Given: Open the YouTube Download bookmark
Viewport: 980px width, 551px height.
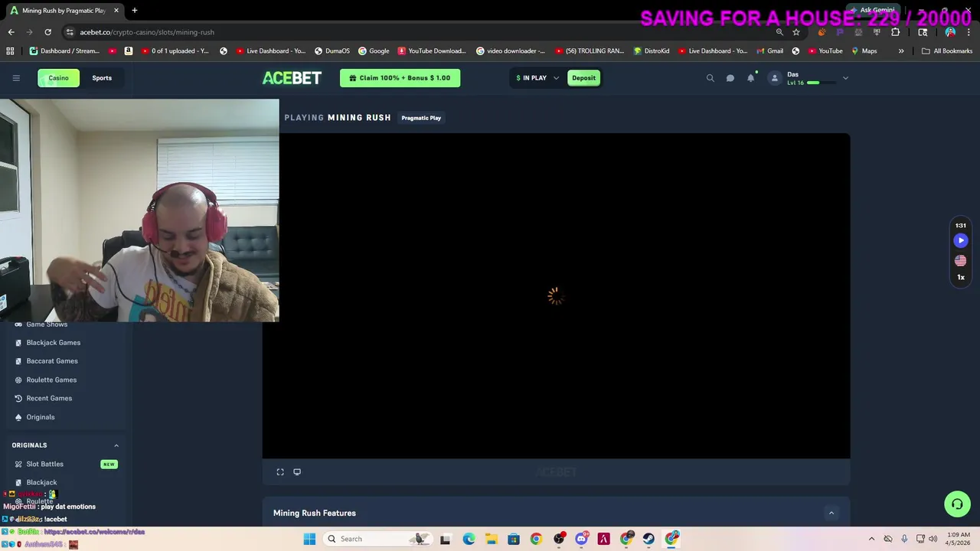Looking at the screenshot, I should pos(431,51).
